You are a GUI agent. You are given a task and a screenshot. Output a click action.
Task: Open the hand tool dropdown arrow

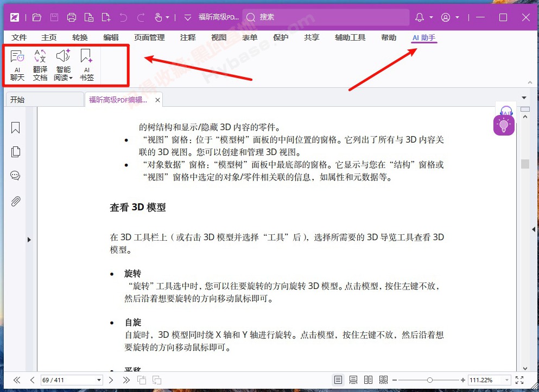[167, 17]
